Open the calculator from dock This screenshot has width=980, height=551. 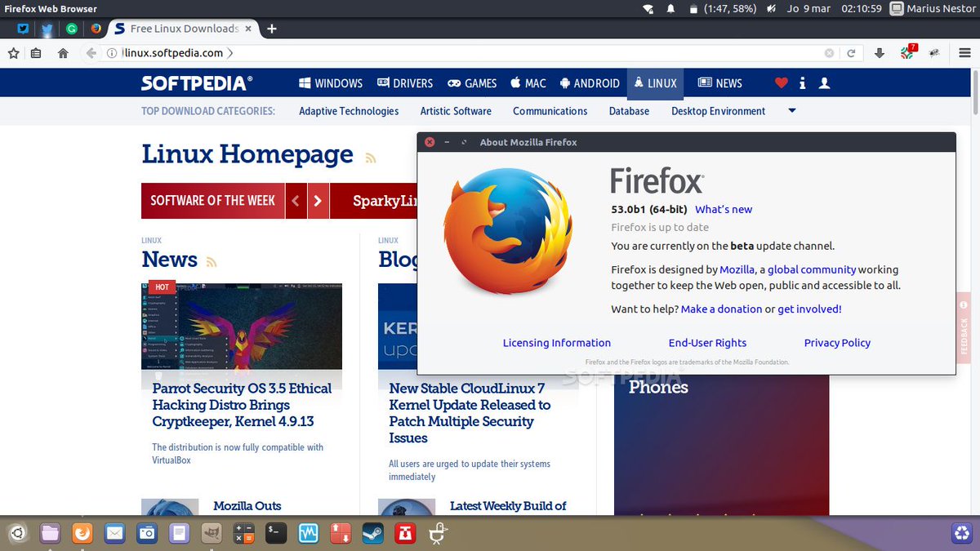tap(243, 534)
